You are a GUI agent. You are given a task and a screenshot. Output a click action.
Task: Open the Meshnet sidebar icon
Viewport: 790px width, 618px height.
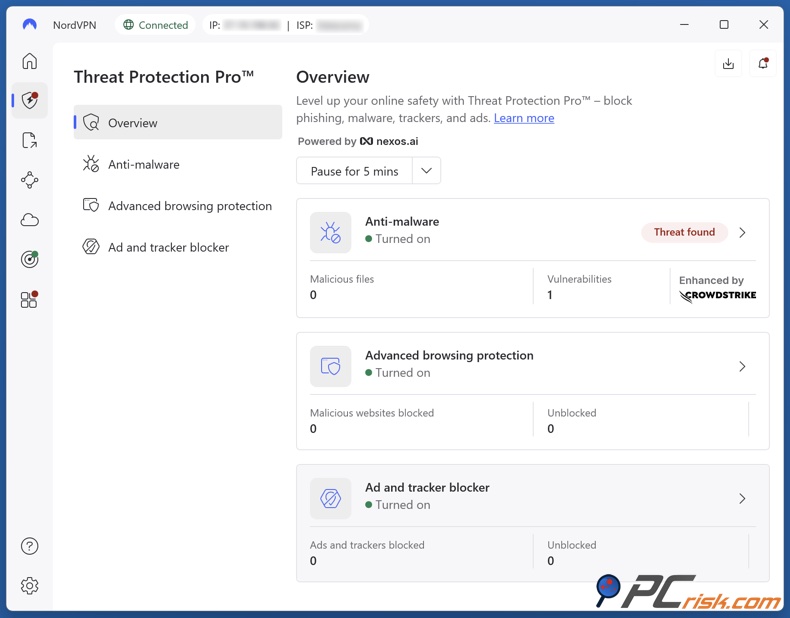point(30,180)
